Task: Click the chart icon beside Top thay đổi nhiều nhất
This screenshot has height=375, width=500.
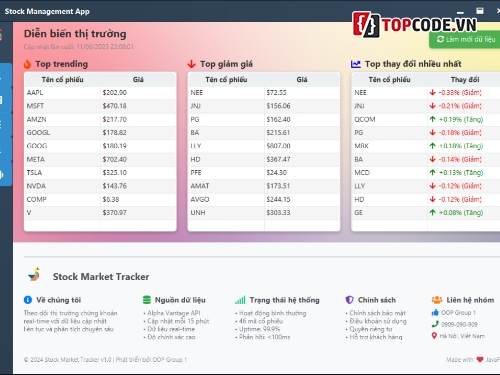Action: 356,64
